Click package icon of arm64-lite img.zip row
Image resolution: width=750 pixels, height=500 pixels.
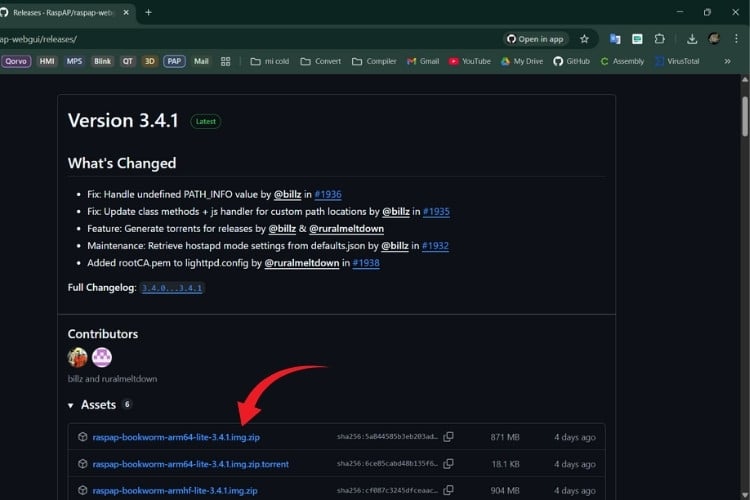[82, 437]
